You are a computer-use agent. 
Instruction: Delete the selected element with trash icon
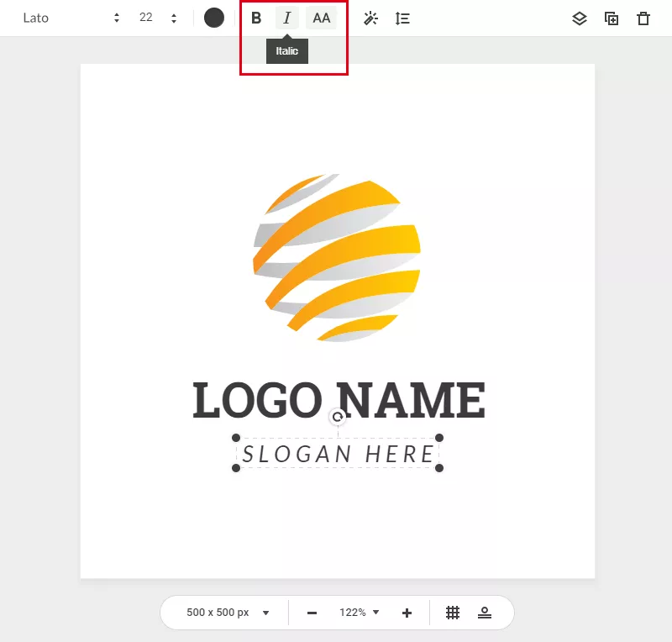pos(643,18)
